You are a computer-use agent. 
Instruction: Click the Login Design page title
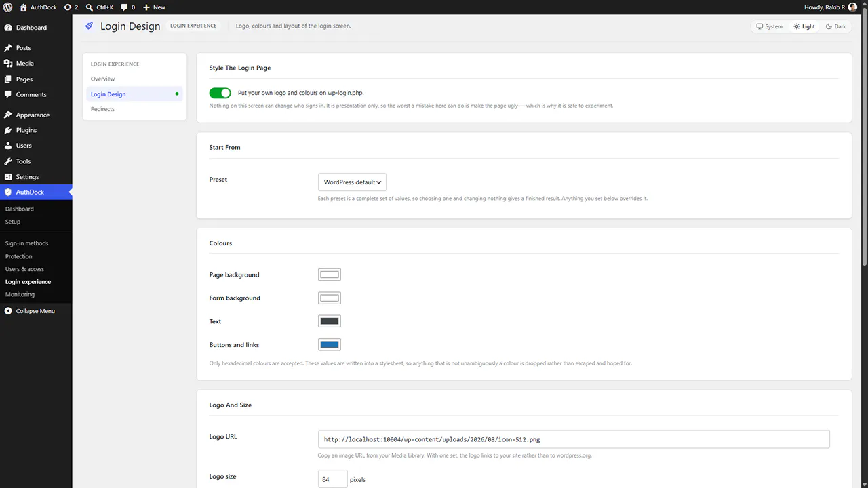click(130, 26)
